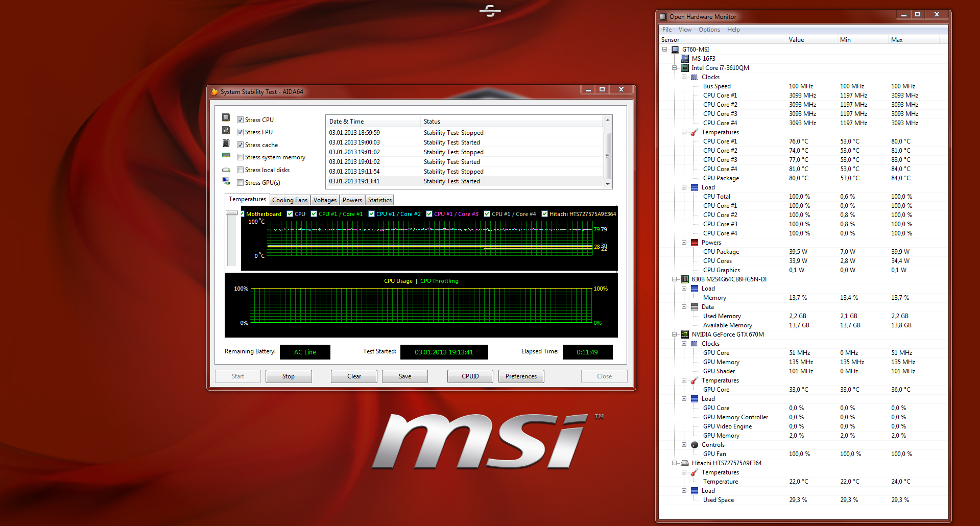This screenshot has width=980, height=526.
Task: Click the thermometer icon of CPU Temperatures
Action: pos(695,132)
